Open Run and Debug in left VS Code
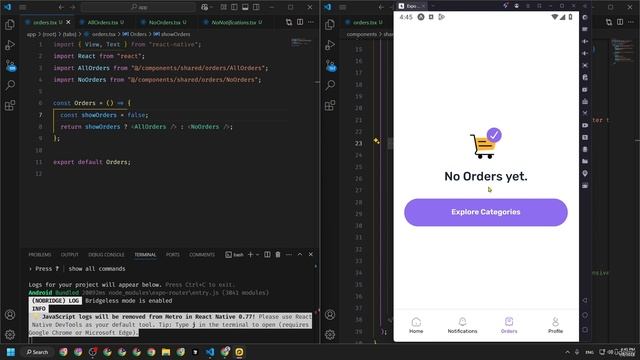Screen dimensions: 640x360 [x=10, y=45]
